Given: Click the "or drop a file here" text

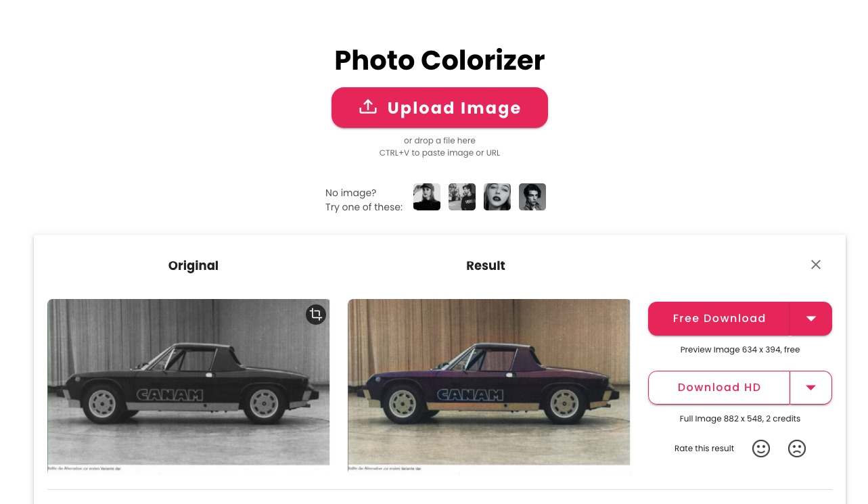Looking at the screenshot, I should (440, 141).
